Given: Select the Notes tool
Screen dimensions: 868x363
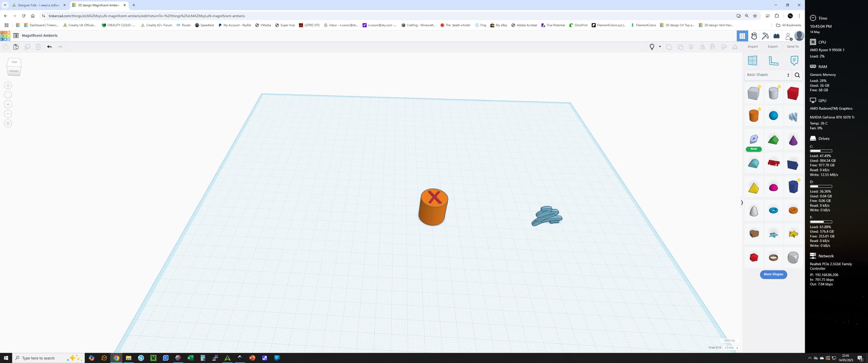Looking at the screenshot, I should click(794, 60).
